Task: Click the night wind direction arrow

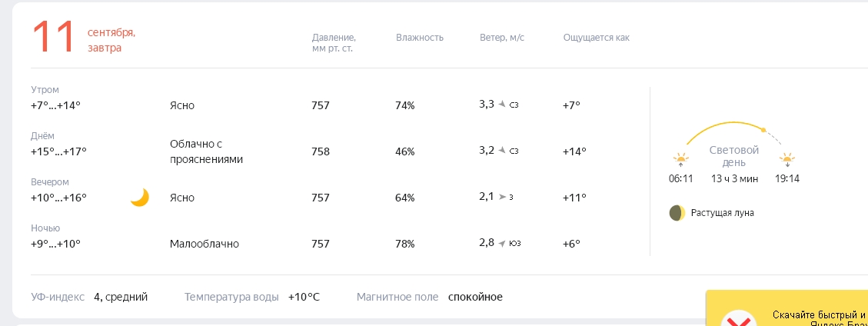Action: [503, 243]
